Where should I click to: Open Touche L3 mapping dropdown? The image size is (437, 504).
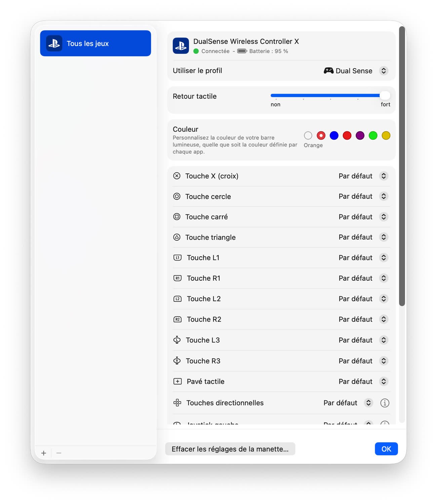click(x=384, y=340)
